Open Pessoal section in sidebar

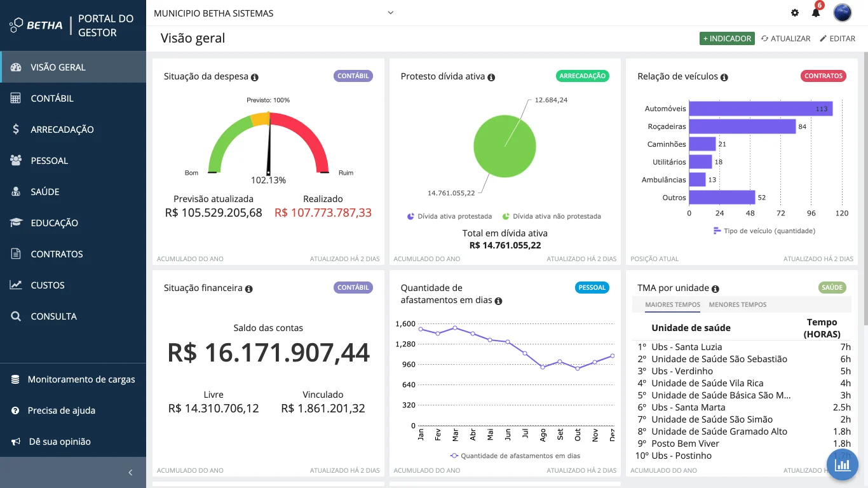[73, 160]
